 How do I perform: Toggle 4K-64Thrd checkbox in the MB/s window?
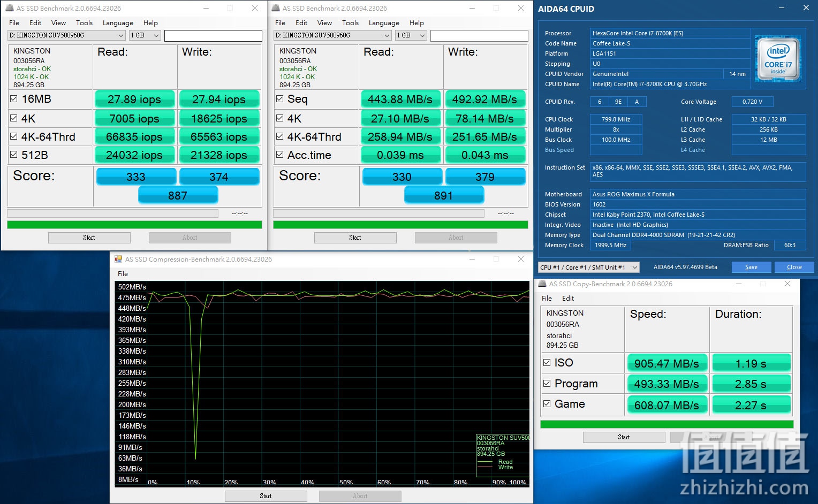pos(280,136)
